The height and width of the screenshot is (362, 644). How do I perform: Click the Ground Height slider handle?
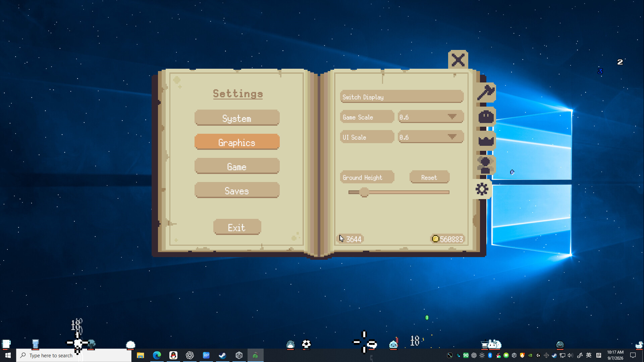click(364, 192)
